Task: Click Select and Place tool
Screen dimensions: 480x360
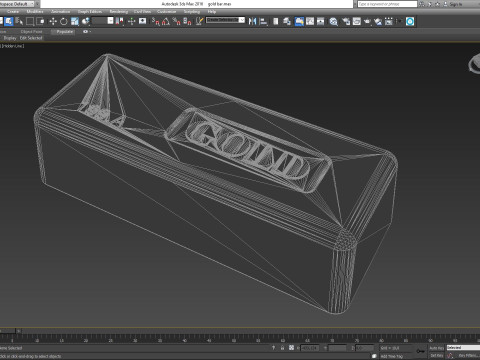Action: coord(86,21)
